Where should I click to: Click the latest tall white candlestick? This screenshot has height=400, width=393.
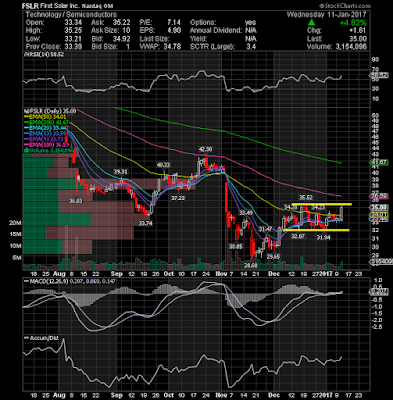click(x=342, y=213)
